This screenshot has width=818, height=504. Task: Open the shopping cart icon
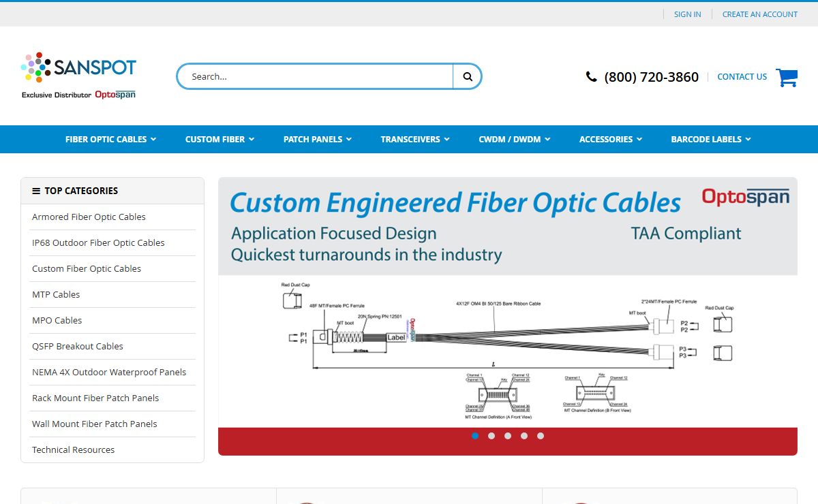click(x=787, y=77)
